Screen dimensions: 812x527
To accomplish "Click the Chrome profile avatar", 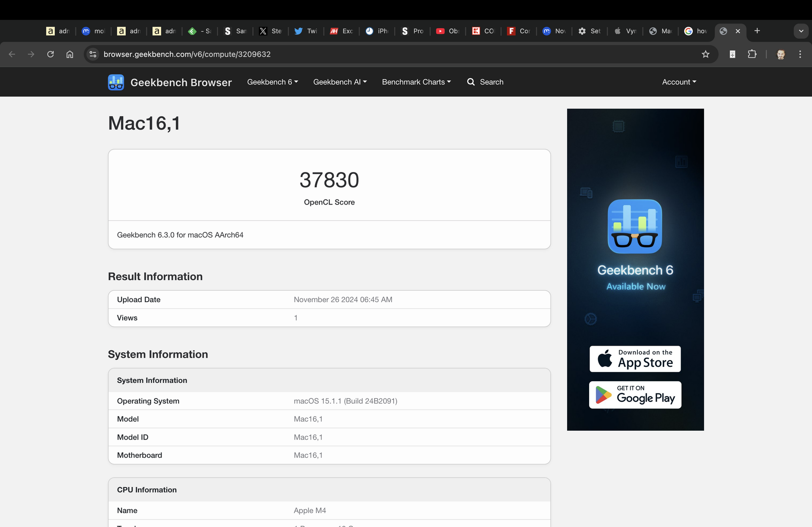I will (x=781, y=54).
